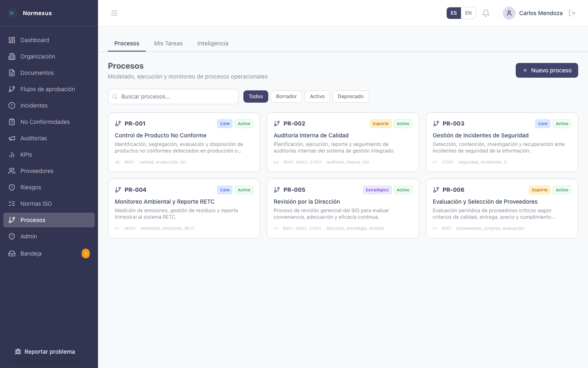This screenshot has width=588, height=368.
Task: Switch language to EN
Action: pos(468,13)
